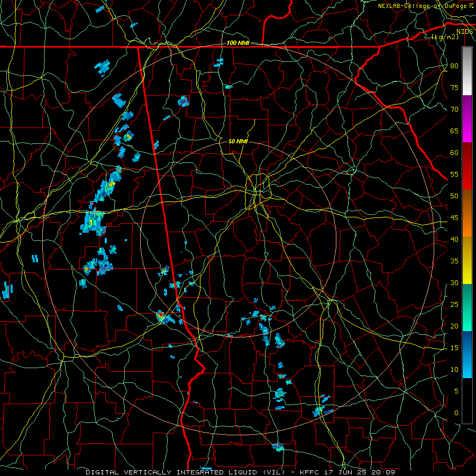Image resolution: width=476 pixels, height=476 pixels.
Task: Click the '5' value on the VIL scale
Action: click(456, 391)
